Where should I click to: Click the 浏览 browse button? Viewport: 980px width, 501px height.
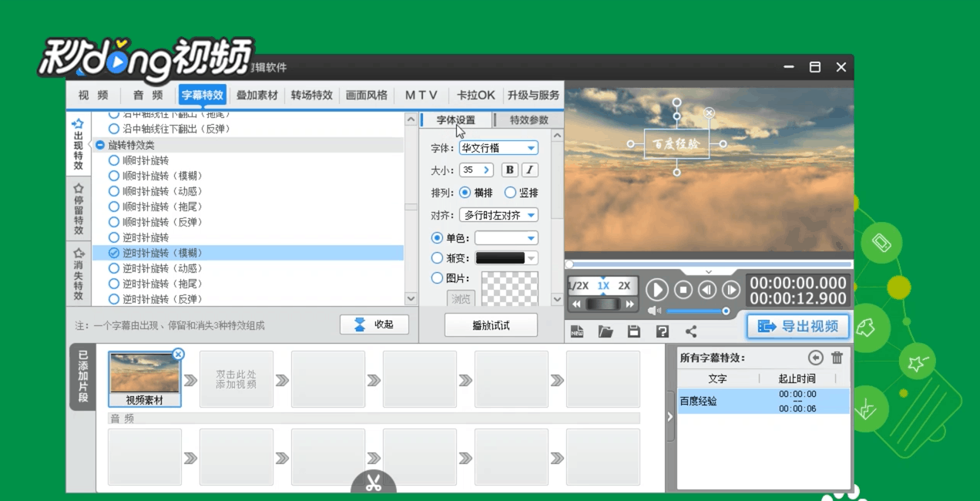pyautogui.click(x=461, y=298)
